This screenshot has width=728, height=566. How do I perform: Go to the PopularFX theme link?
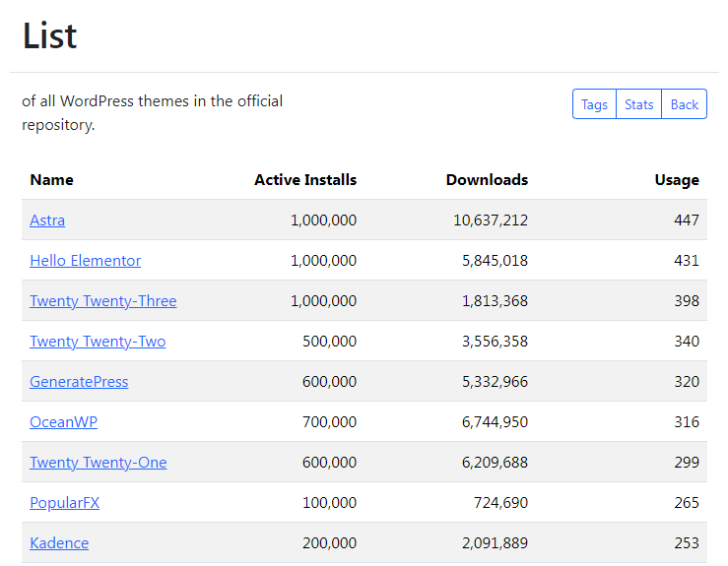click(x=65, y=503)
